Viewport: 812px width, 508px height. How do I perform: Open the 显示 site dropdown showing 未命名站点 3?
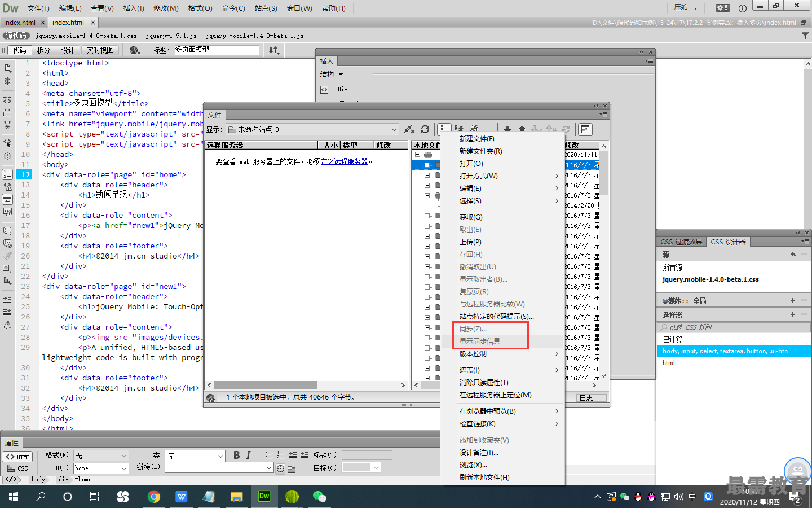tap(312, 129)
